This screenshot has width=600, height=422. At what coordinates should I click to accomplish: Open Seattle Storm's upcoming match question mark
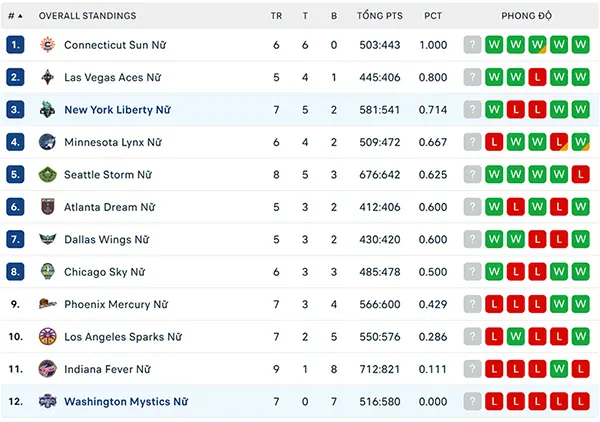pos(472,174)
